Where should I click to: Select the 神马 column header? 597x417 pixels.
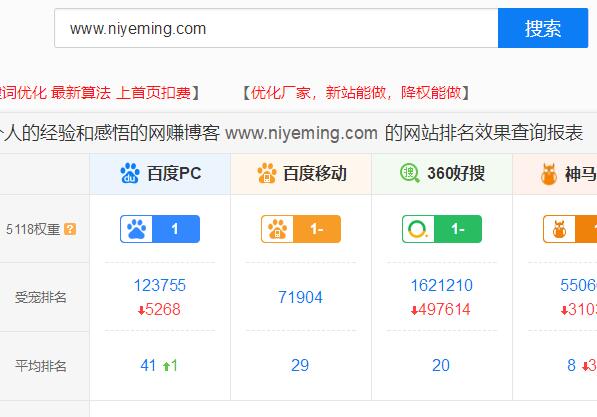click(555, 174)
